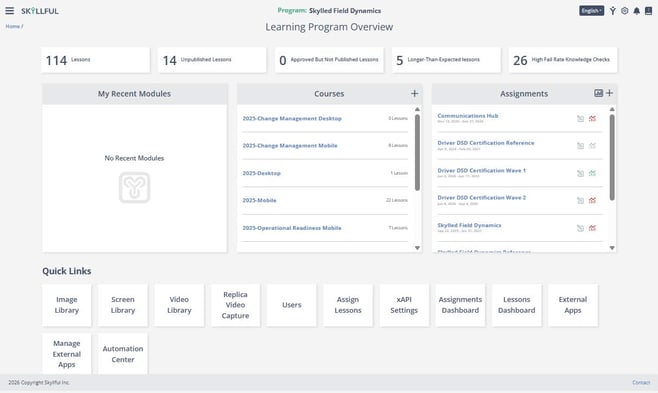Open 26 High Fail Rate Knowledge Checks card
The height and width of the screenshot is (393, 658).
point(563,60)
